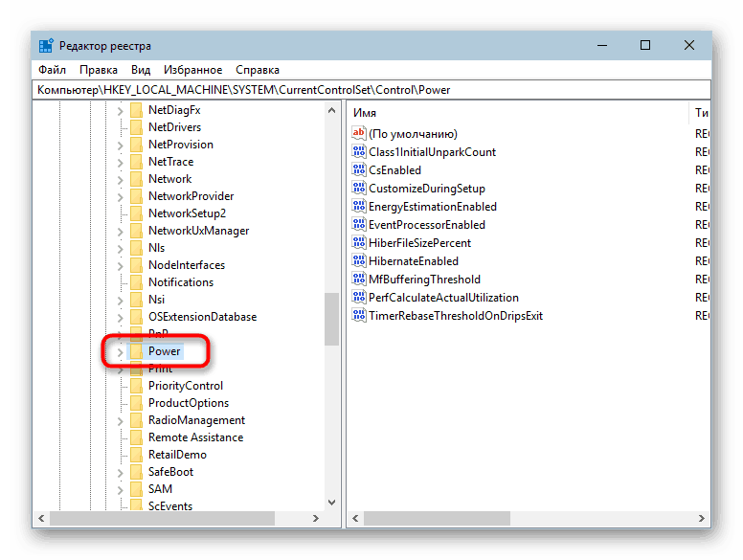
Task: Click the Nls folder icon
Action: (x=136, y=248)
